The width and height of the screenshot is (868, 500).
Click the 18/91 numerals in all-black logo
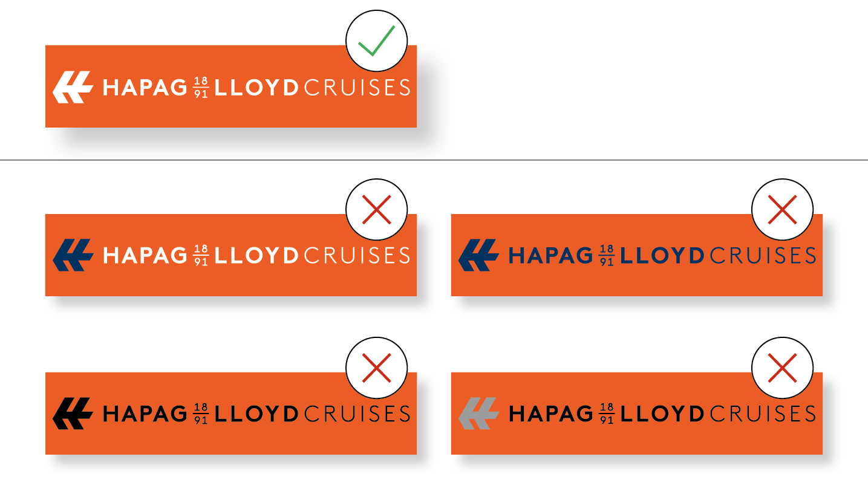[201, 414]
